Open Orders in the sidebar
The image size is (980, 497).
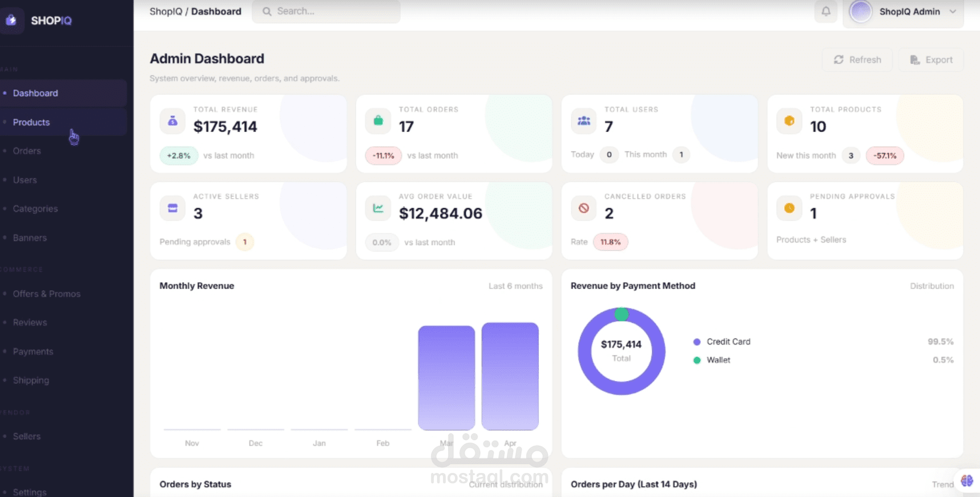(63, 151)
